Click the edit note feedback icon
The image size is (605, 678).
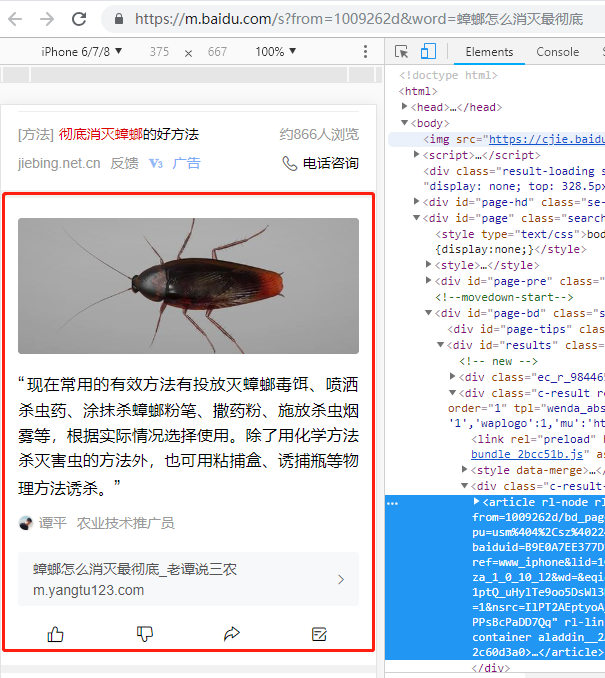[x=319, y=634]
